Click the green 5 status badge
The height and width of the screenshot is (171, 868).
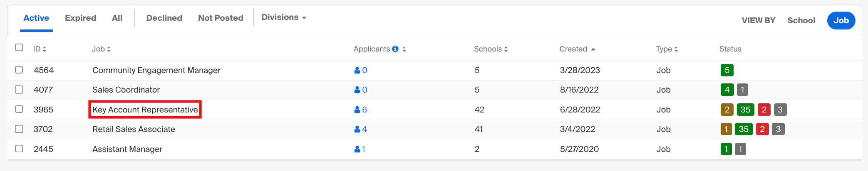(727, 70)
